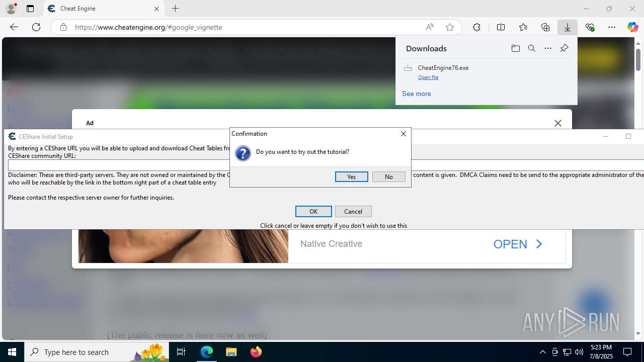Open the Favorites list icon

[x=523, y=27]
